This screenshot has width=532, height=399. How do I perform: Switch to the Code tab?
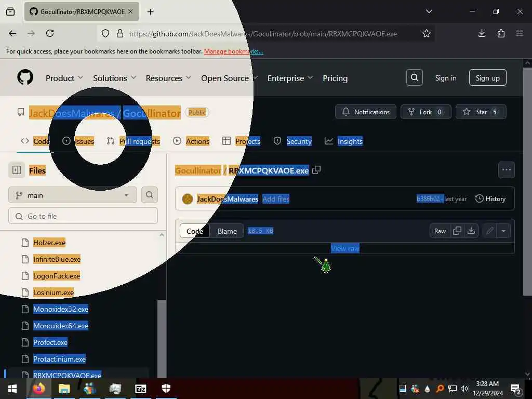click(x=35, y=141)
